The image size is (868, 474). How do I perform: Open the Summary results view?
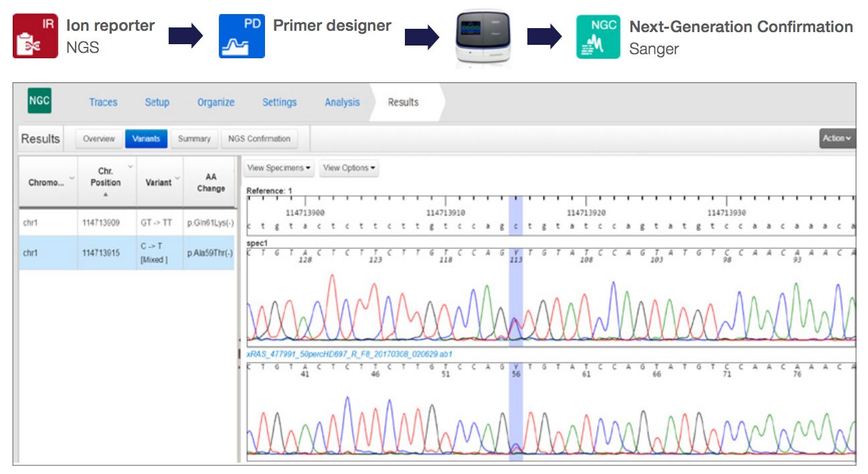tap(194, 139)
